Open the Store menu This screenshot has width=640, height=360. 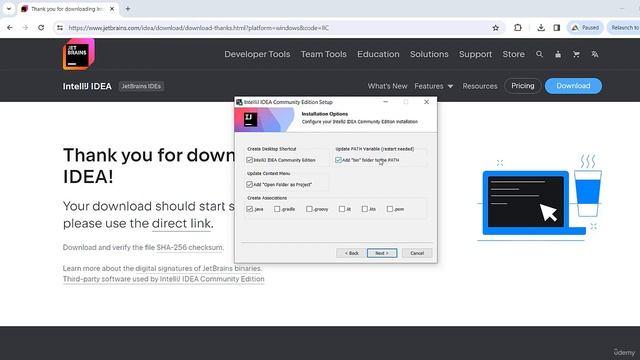513,54
